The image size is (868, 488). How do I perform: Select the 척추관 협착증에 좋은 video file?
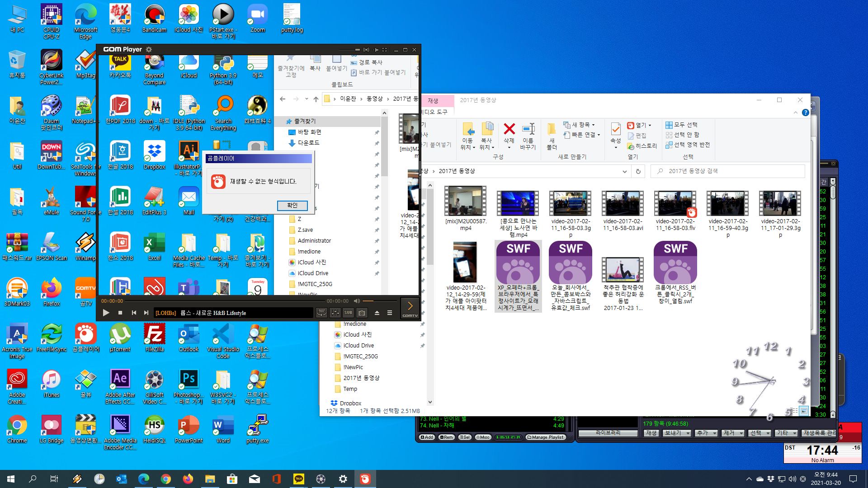point(623,284)
